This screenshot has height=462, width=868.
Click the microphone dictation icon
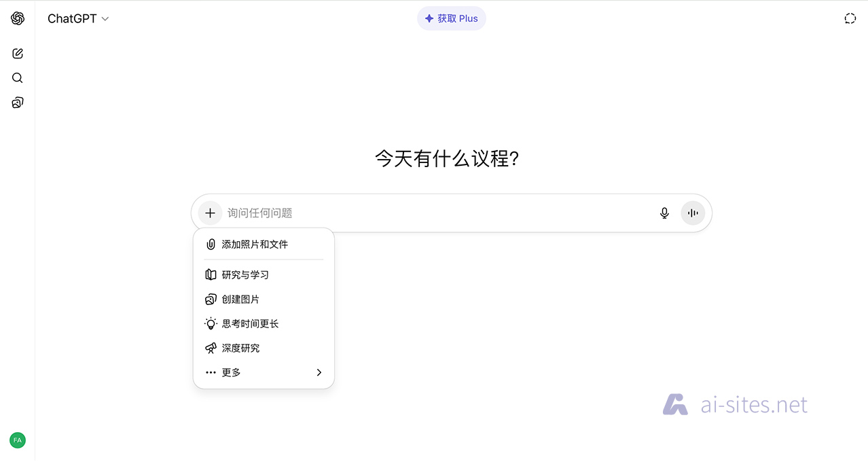point(664,213)
